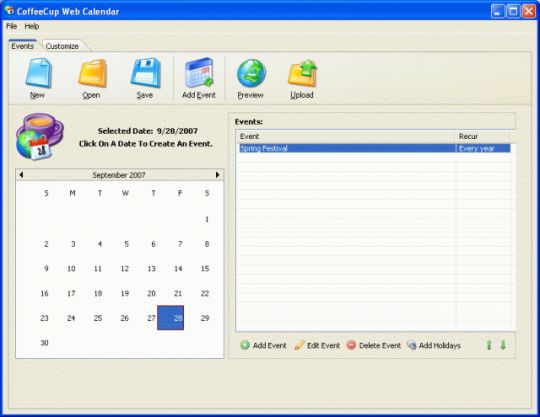540x417 pixels.
Task: Select September 28 on calendar
Action: pyautogui.click(x=170, y=318)
